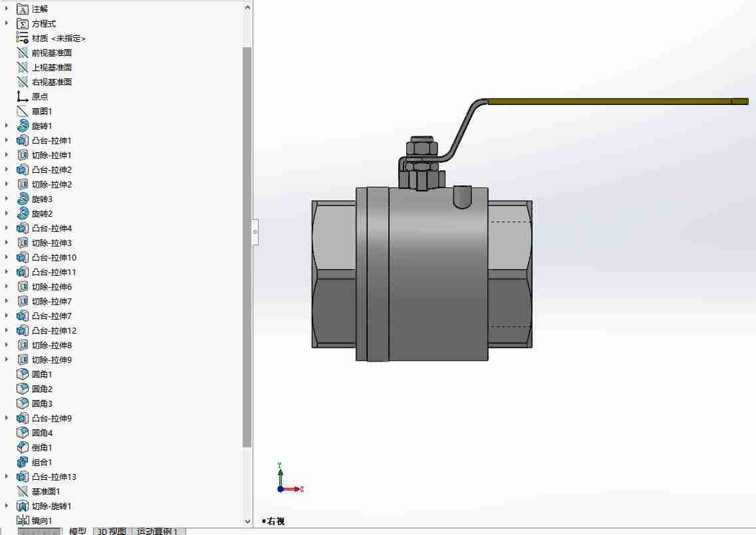
Task: Click the feature tree vertical scrollbar thumb
Action: (247, 247)
